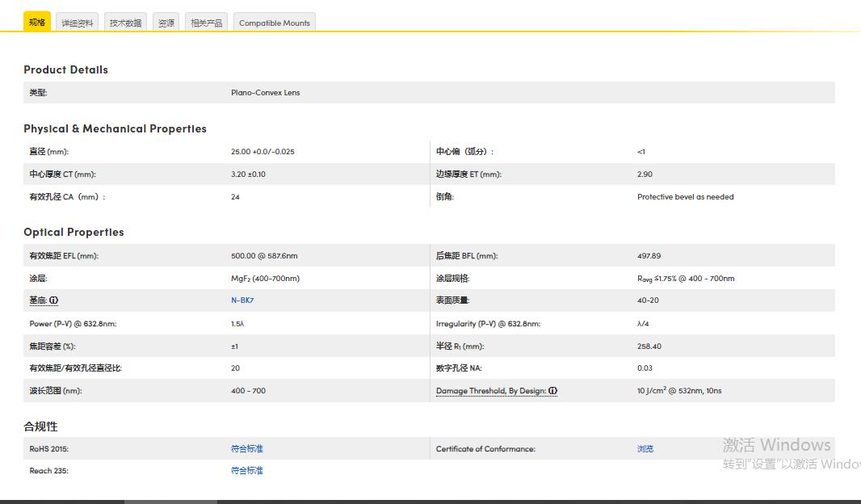Select the Plano-Convex Lens type value
This screenshot has height=504, width=861.
click(265, 93)
